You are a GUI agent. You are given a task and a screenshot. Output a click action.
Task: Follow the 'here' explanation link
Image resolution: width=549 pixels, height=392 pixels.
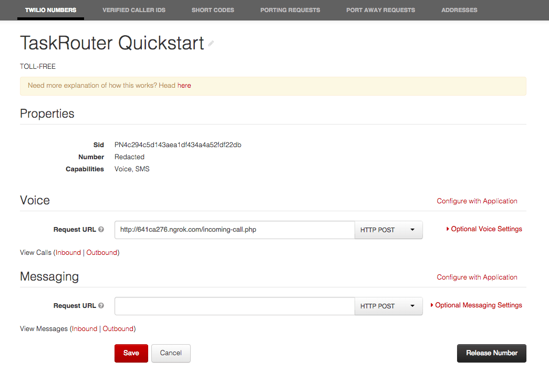(184, 85)
